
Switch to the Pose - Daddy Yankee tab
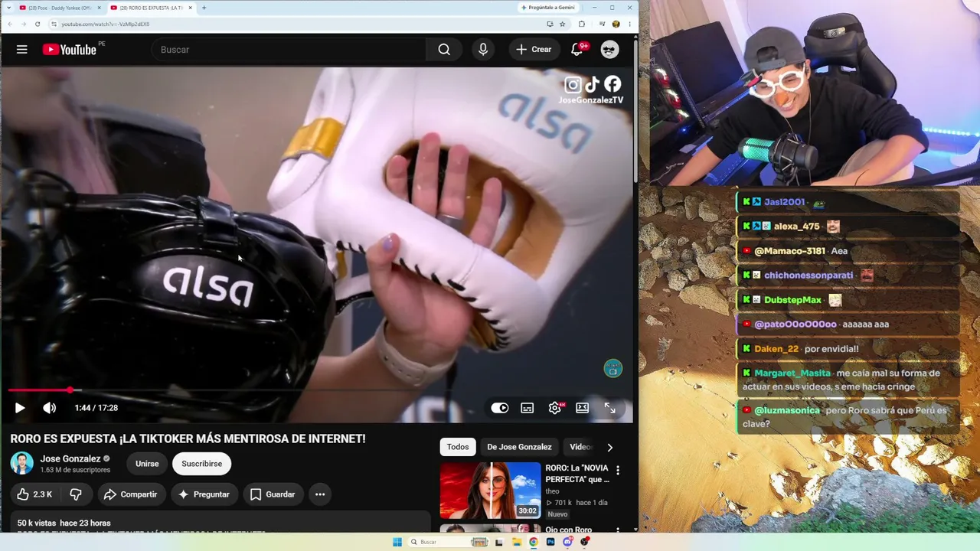(x=59, y=8)
